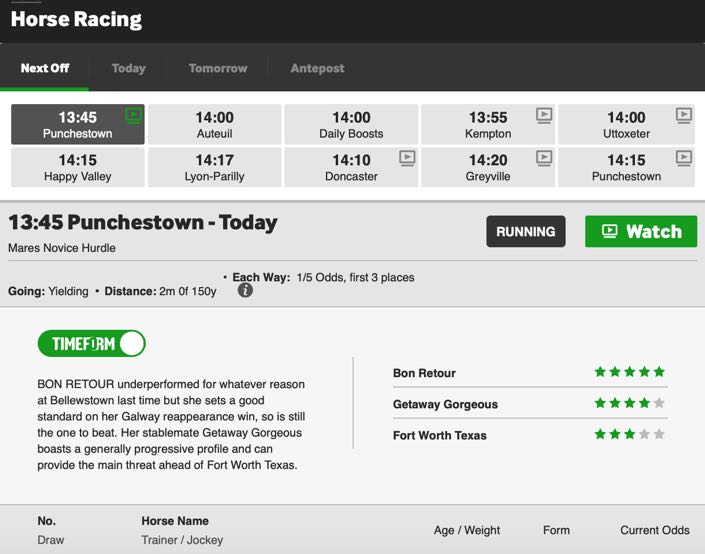
Task: Click the stream icon on 14:15 Punchestown tile
Action: pyautogui.click(x=684, y=158)
